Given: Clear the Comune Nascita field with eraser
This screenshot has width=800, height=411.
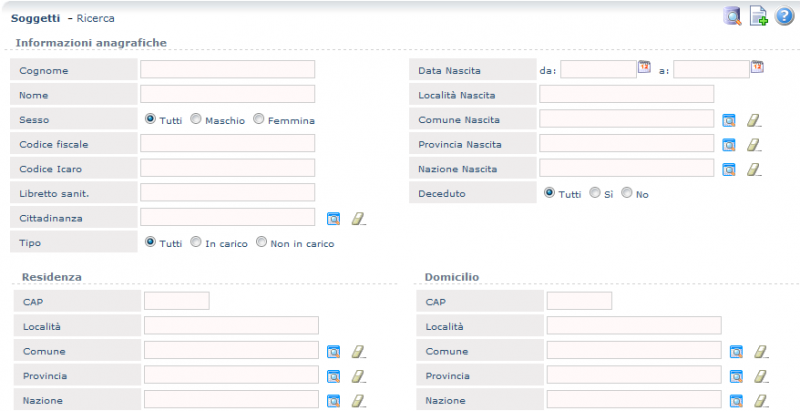Looking at the screenshot, I should click(x=754, y=120).
